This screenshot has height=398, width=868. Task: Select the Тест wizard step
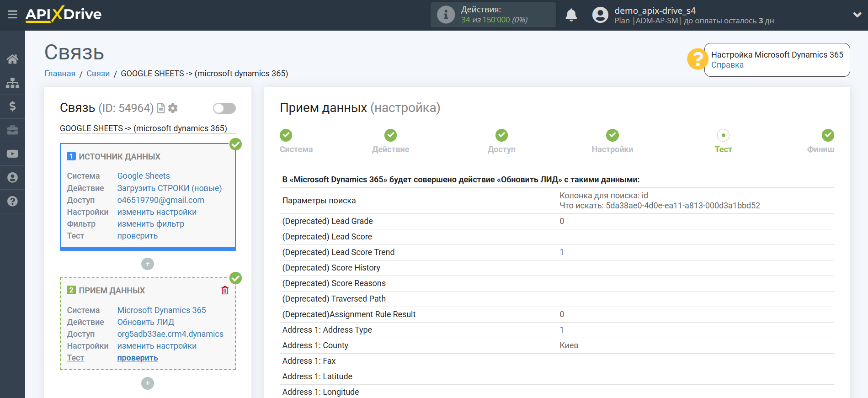(x=723, y=135)
